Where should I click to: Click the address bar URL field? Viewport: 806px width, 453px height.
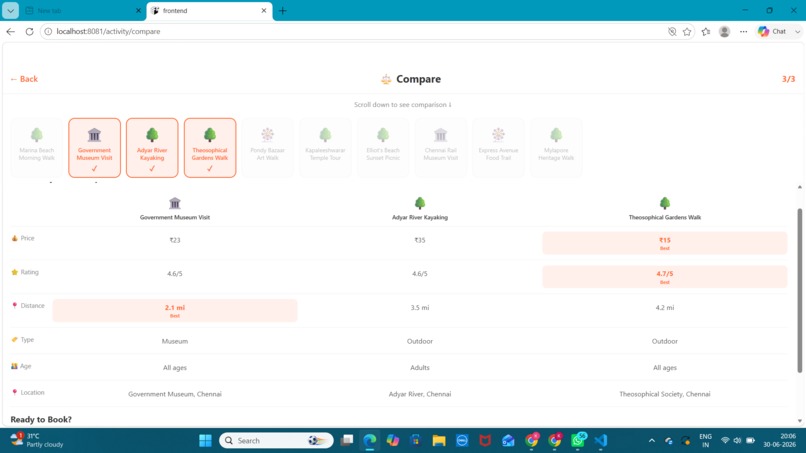click(355, 31)
